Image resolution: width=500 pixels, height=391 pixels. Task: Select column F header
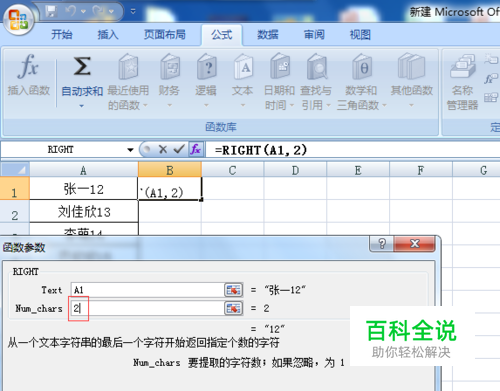pos(421,170)
